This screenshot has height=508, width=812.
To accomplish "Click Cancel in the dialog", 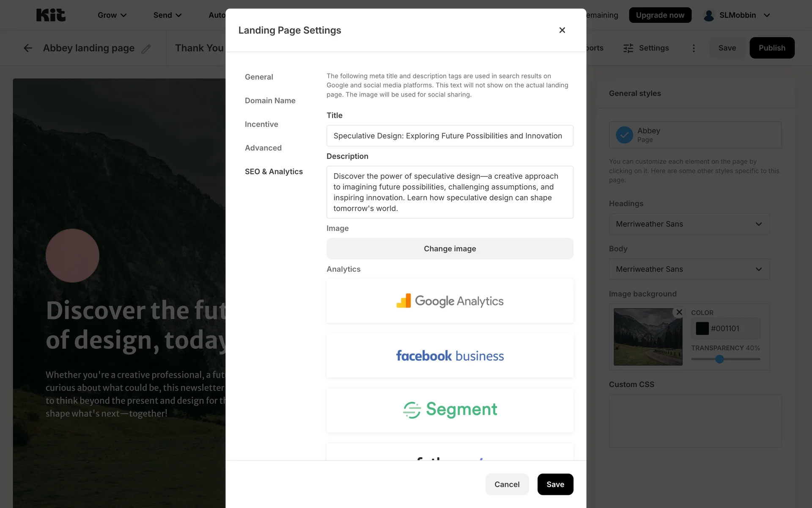I will pyautogui.click(x=507, y=484).
